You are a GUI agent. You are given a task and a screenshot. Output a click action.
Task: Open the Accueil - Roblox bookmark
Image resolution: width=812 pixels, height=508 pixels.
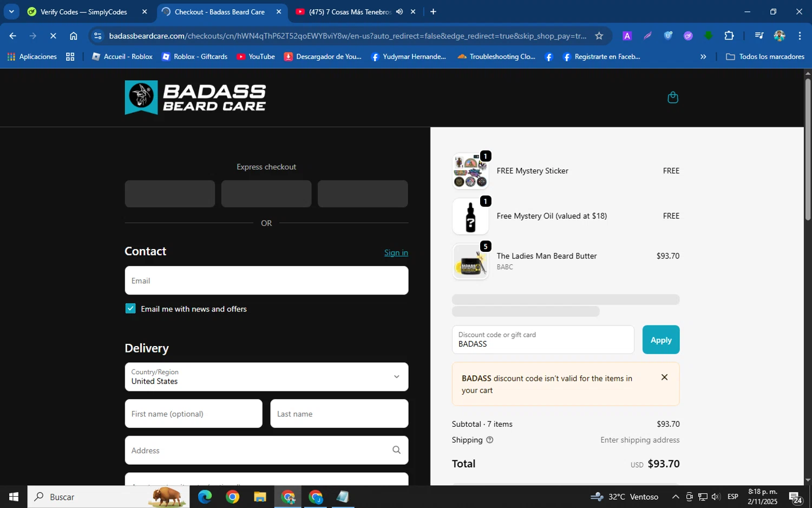tap(122, 56)
